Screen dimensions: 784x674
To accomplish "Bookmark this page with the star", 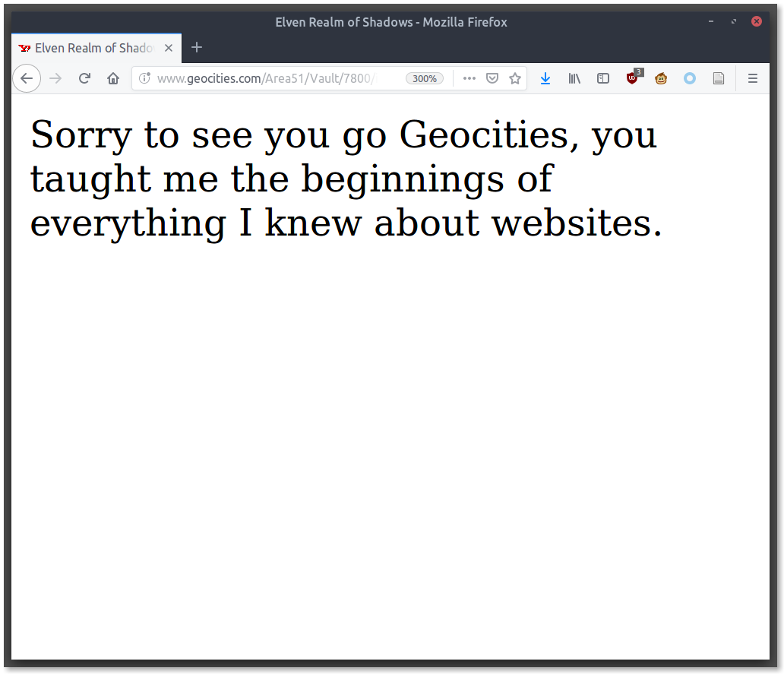I will click(515, 78).
